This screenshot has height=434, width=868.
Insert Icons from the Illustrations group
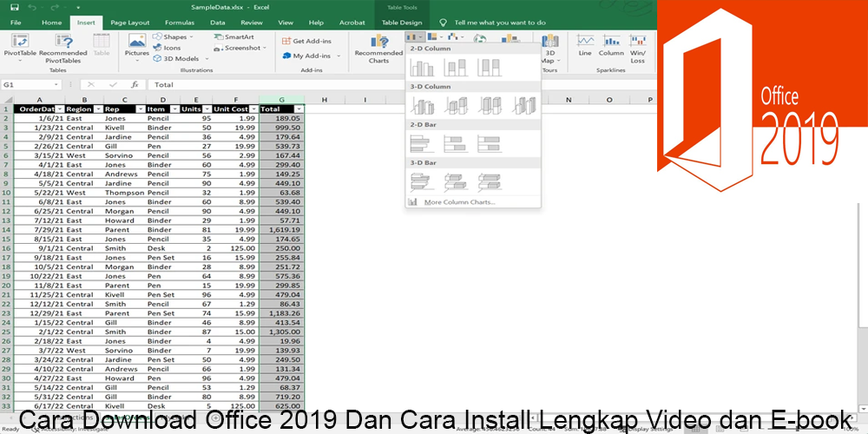[x=168, y=48]
